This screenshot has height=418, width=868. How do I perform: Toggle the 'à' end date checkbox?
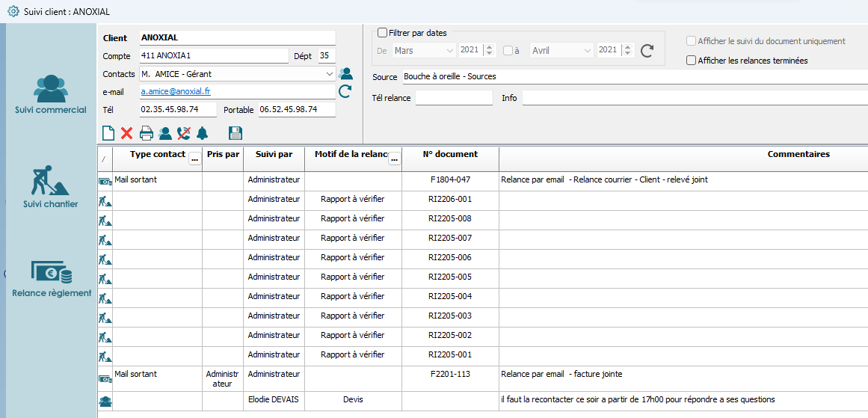(508, 51)
